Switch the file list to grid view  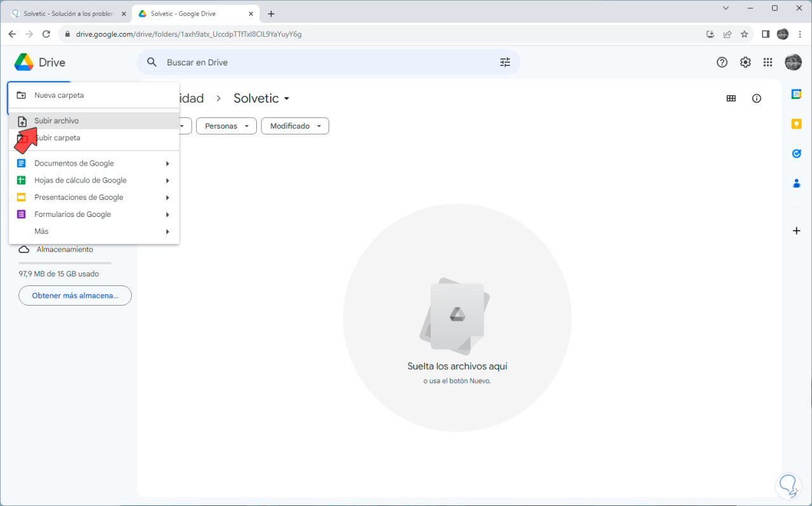(731, 98)
